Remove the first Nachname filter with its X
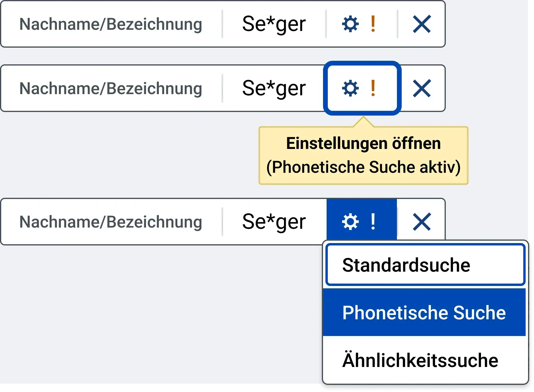534x392 pixels. [x=422, y=24]
